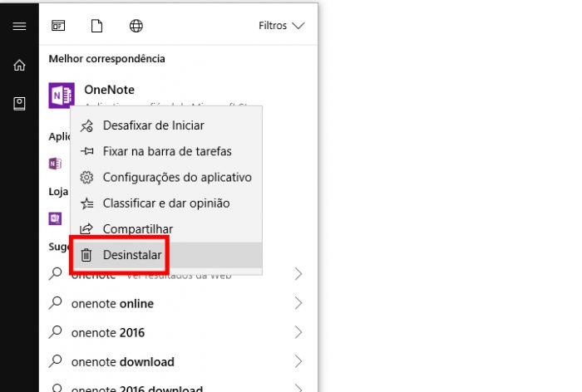Viewport: 582px width, 392px height.
Task: Expand arrow for onenote online
Action: (x=298, y=303)
